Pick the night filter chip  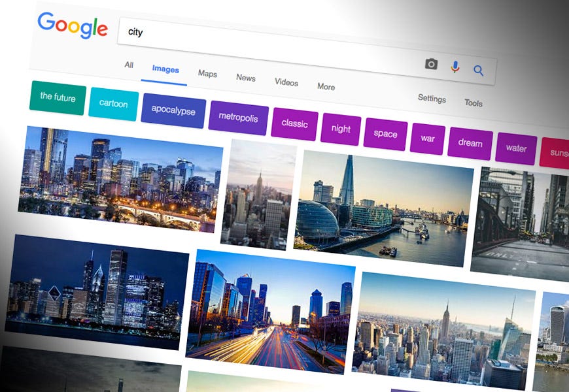(x=341, y=129)
